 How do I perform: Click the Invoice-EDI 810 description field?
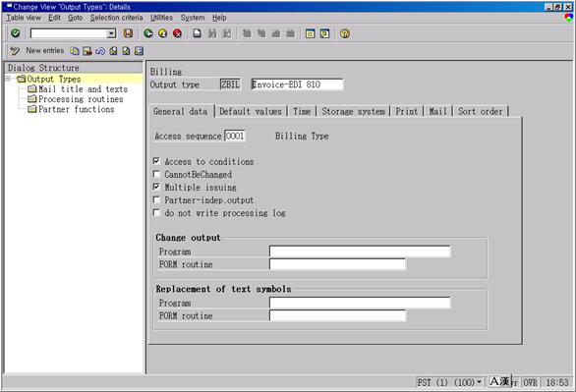pyautogui.click(x=297, y=84)
